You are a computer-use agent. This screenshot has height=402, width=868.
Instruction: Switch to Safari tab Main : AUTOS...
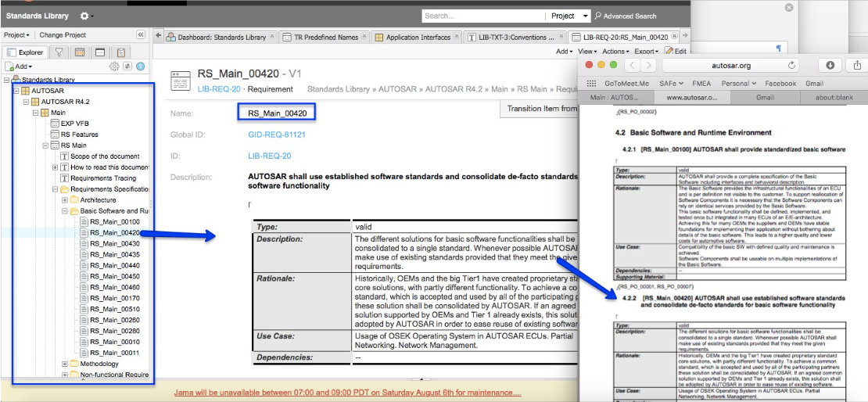pyautogui.click(x=615, y=98)
